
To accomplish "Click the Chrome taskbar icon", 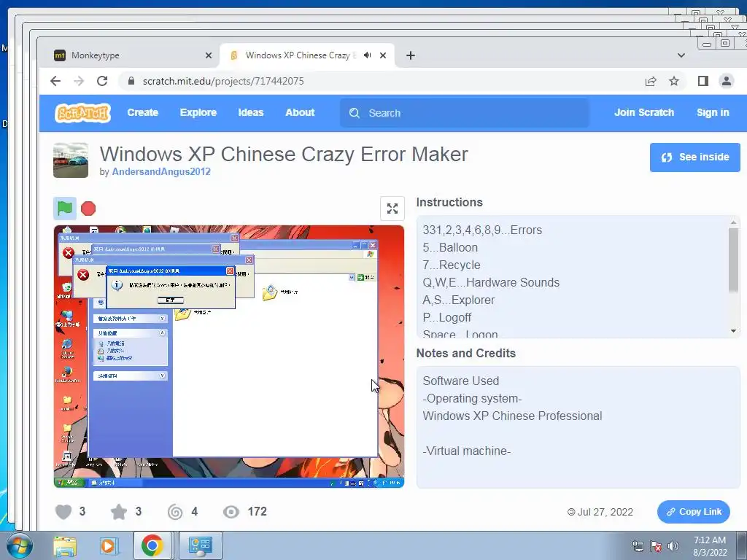I will pos(152,546).
